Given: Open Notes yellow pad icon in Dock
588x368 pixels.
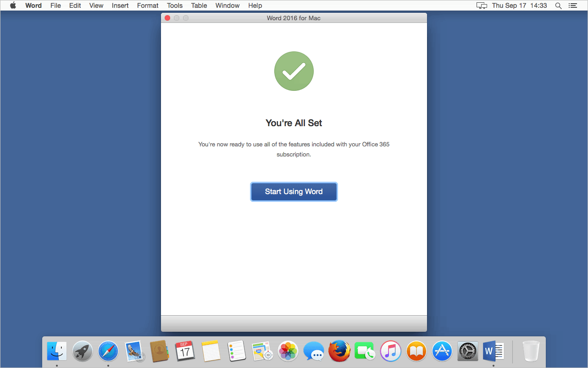Looking at the screenshot, I should click(211, 351).
